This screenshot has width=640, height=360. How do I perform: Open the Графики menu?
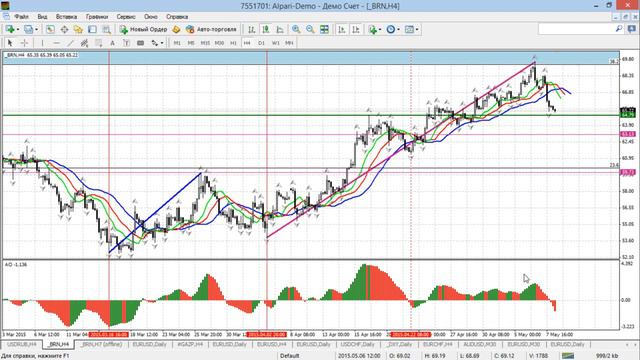pos(97,17)
